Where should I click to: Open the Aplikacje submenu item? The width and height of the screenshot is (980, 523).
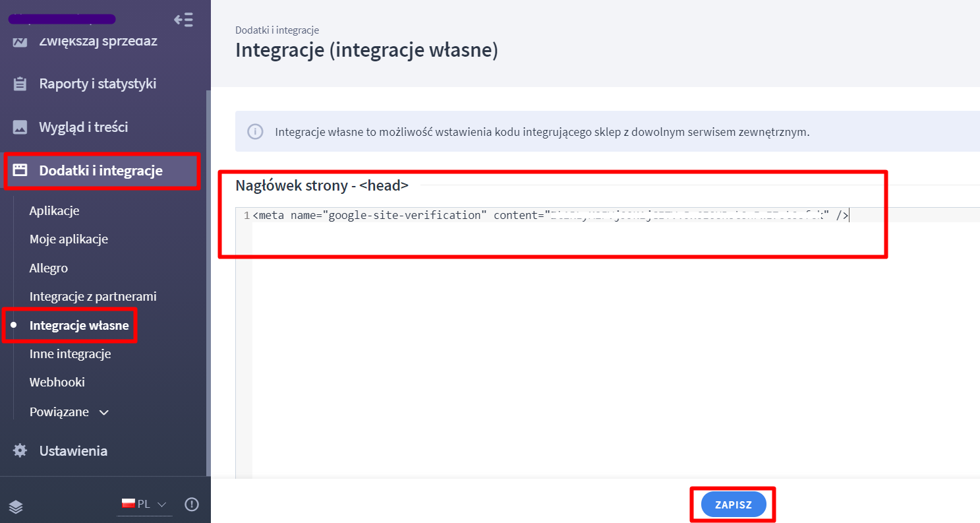tap(54, 211)
